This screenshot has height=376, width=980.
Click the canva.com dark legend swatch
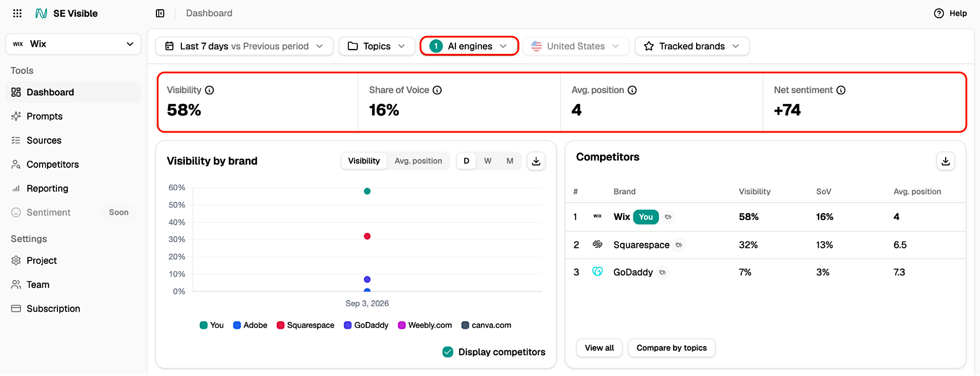(465, 325)
